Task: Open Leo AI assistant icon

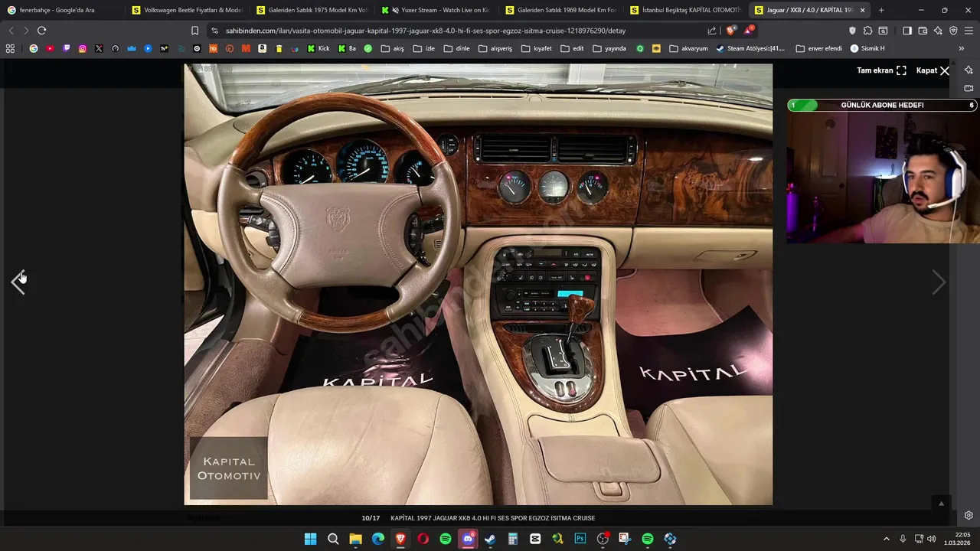Action: [938, 31]
